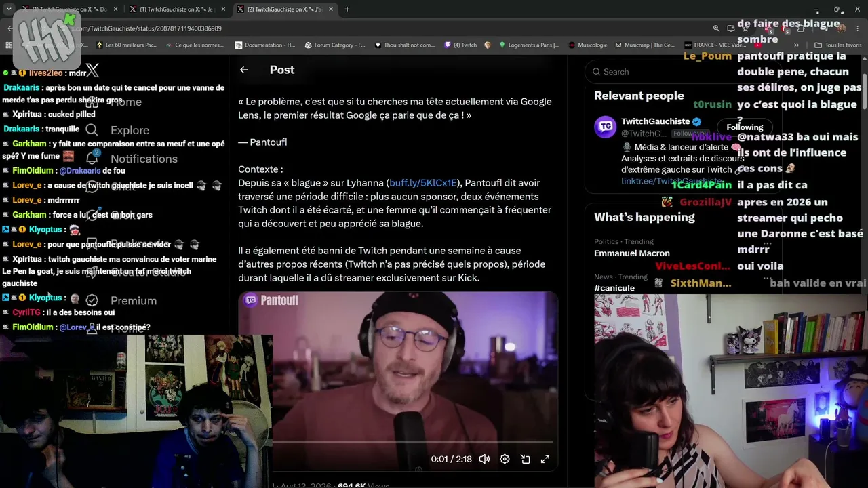
Task: Click the "What's happening" heading
Action: point(644,217)
